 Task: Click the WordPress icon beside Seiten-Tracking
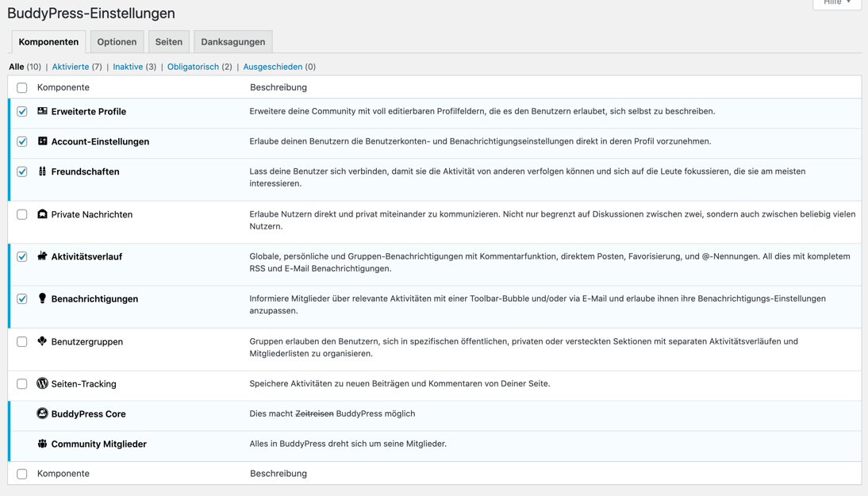tap(42, 383)
